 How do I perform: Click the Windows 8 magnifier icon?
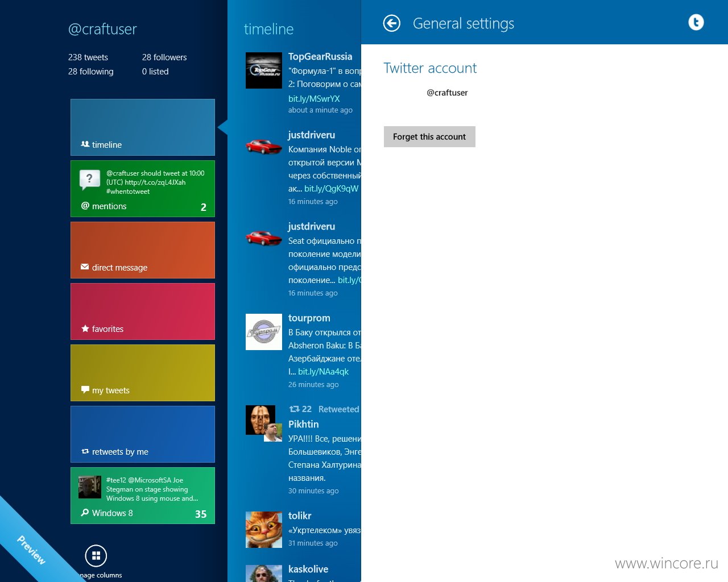click(x=85, y=513)
